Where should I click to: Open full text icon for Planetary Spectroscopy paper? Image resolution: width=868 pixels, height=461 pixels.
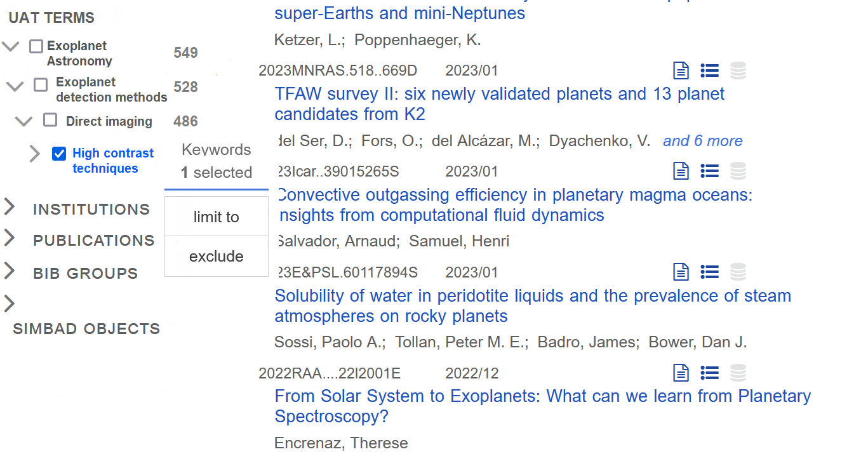[681, 373]
